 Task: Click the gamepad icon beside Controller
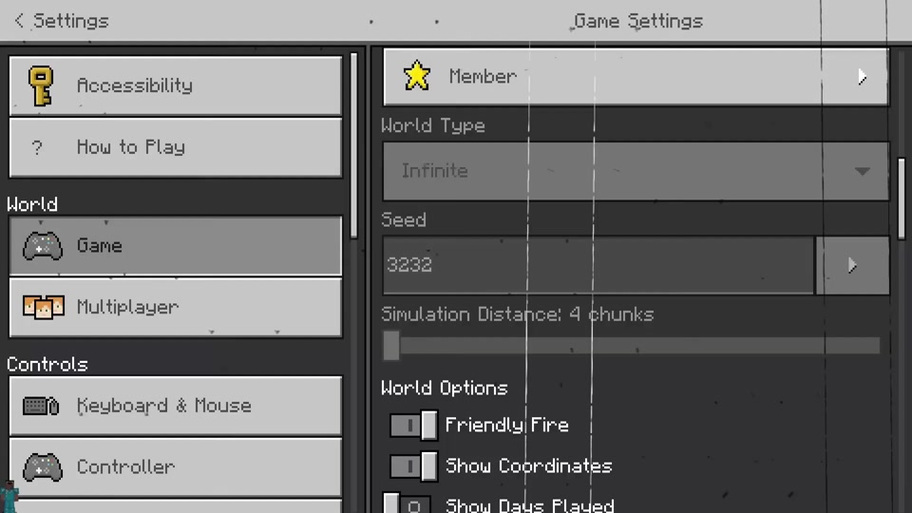pos(42,467)
